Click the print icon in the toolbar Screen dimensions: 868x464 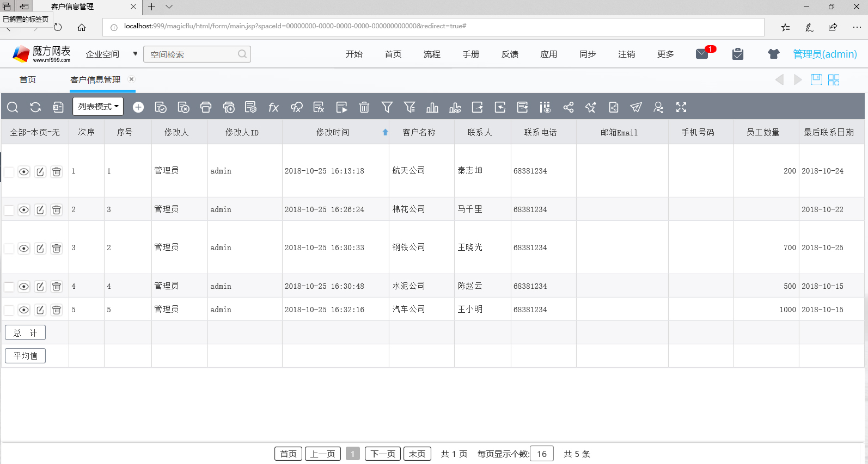[x=206, y=107]
